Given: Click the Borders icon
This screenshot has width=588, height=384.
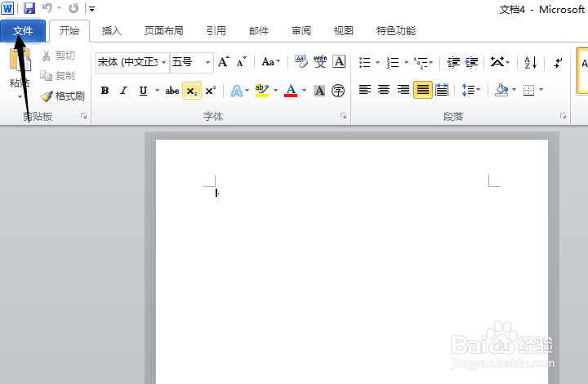Looking at the screenshot, I should pos(528,90).
